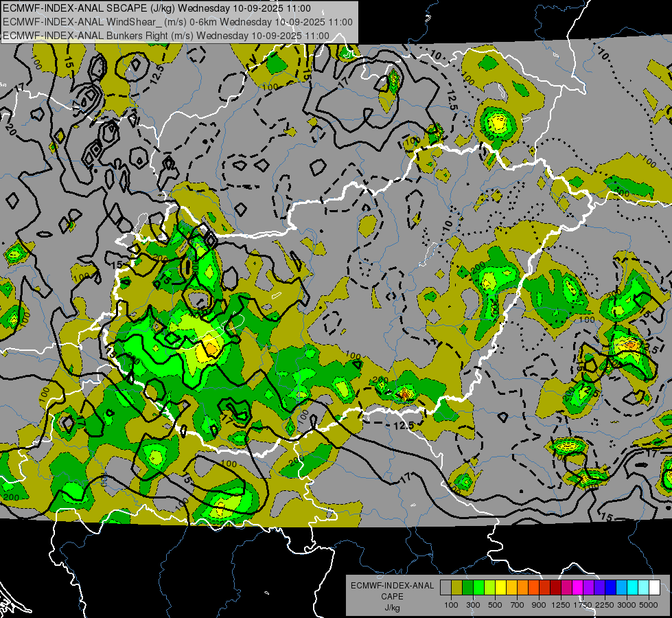Click the red-orange swatch left of 900
This screenshot has height=618, width=672.
tap(533, 588)
